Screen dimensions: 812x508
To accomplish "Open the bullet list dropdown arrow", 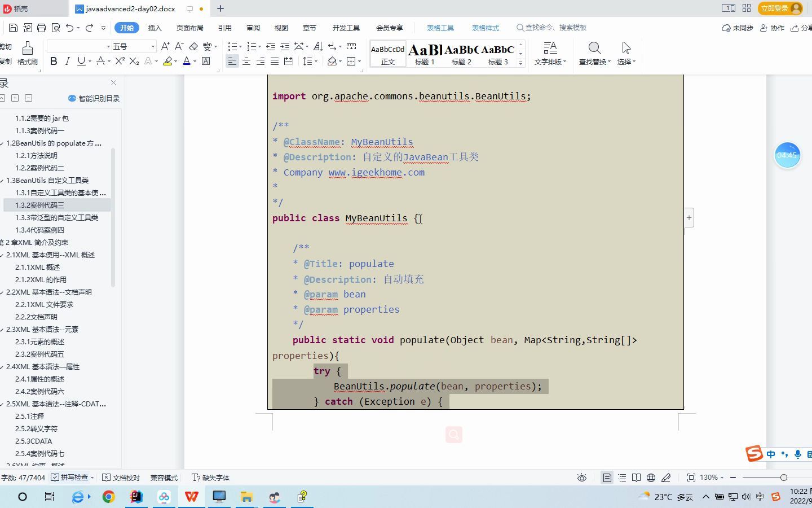I will 240,47.
